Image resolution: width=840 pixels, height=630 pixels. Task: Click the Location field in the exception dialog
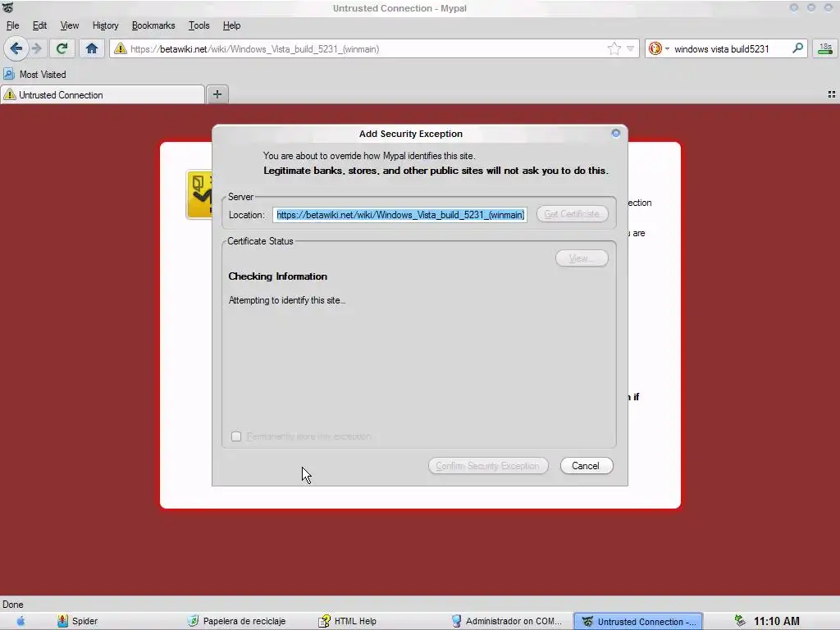click(x=399, y=215)
